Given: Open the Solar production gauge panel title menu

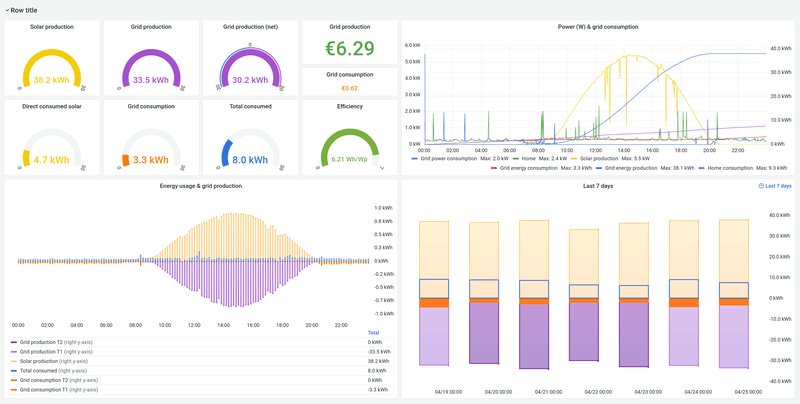Looking at the screenshot, I should [52, 27].
